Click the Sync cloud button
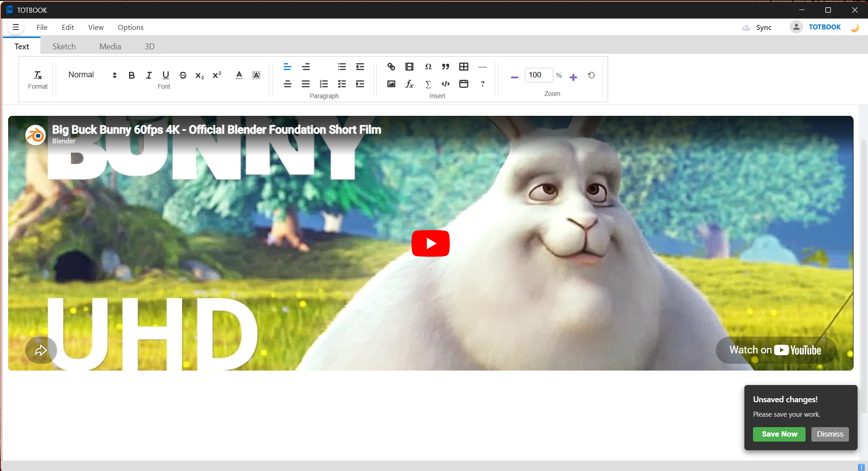Screen dimensions: 868x471 click(x=757, y=28)
